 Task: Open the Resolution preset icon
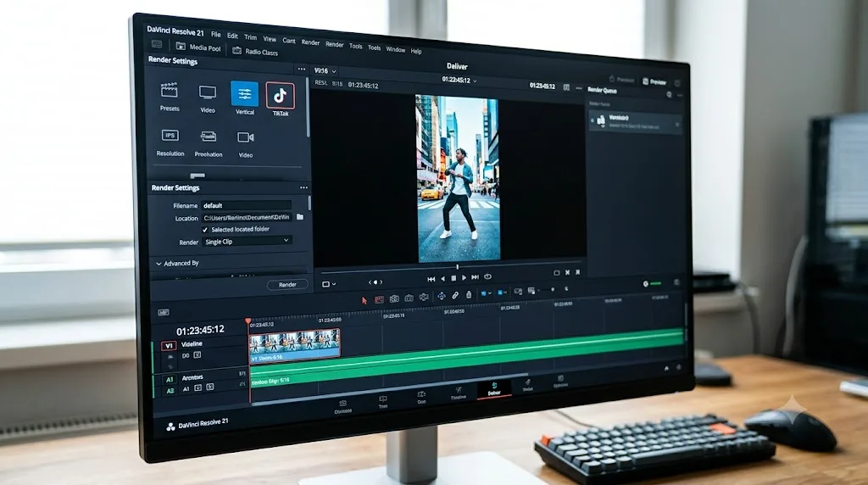tap(170, 135)
